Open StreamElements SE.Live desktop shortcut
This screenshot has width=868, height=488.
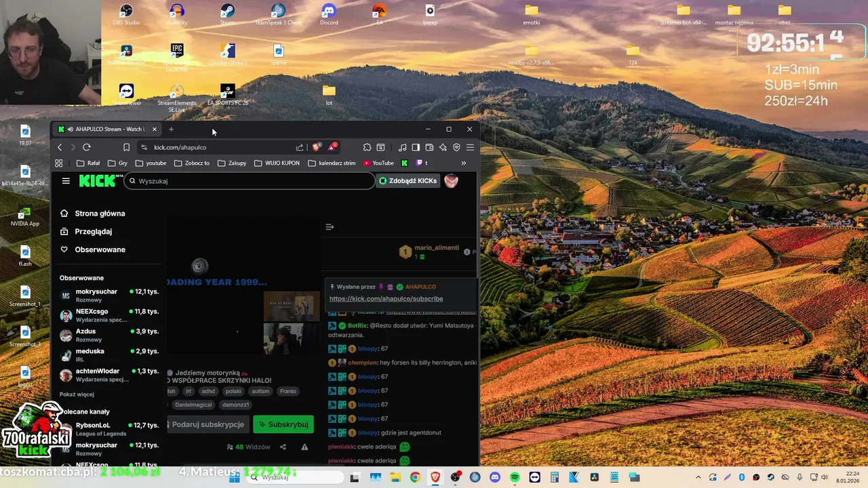[x=177, y=98]
